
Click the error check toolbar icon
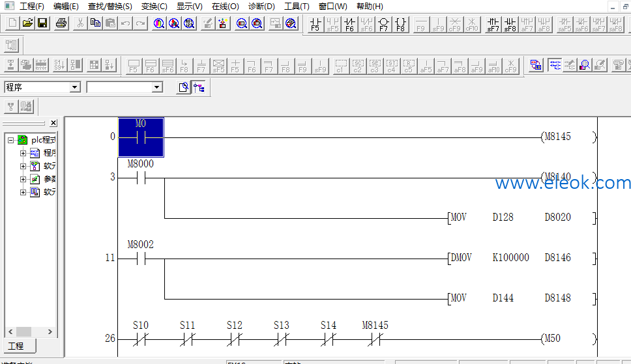point(41,64)
